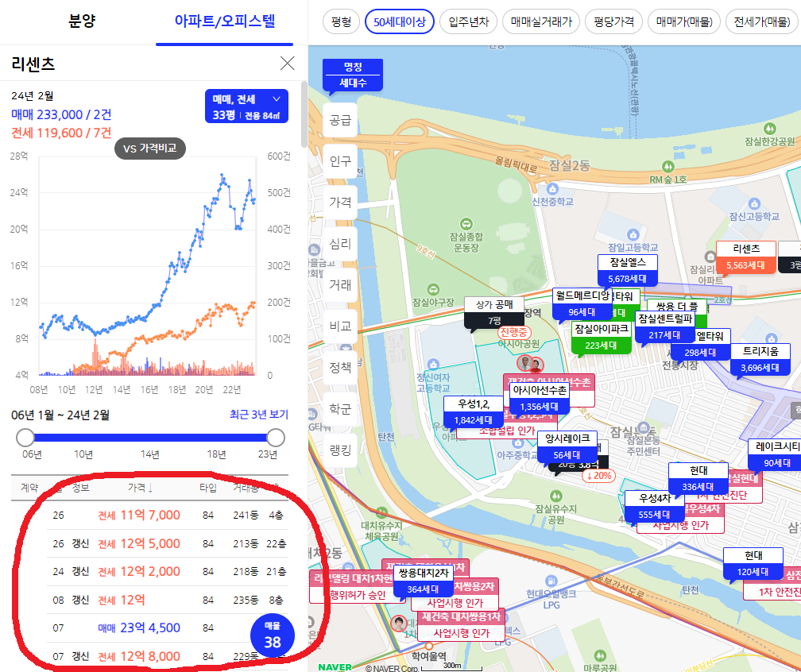The height and width of the screenshot is (672, 801).
Task: Open the 가격 map menu
Action: [x=340, y=203]
